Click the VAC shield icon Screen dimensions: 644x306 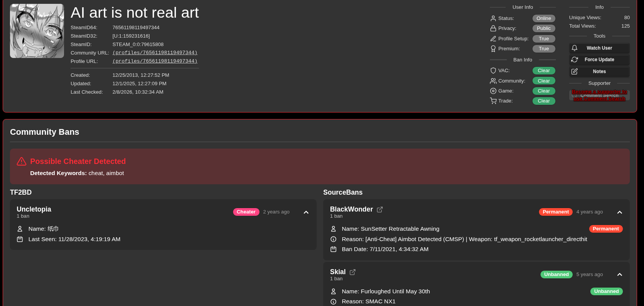493,71
